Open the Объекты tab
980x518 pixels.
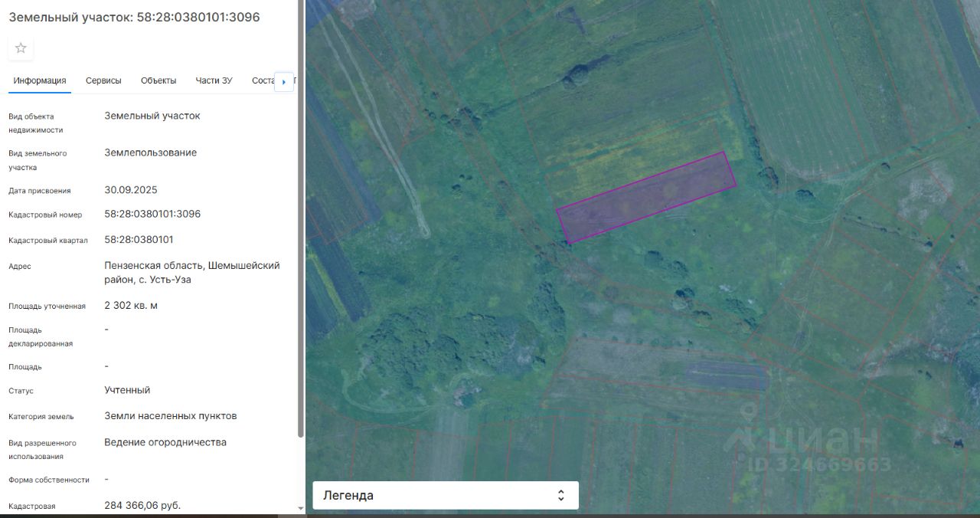pyautogui.click(x=158, y=80)
